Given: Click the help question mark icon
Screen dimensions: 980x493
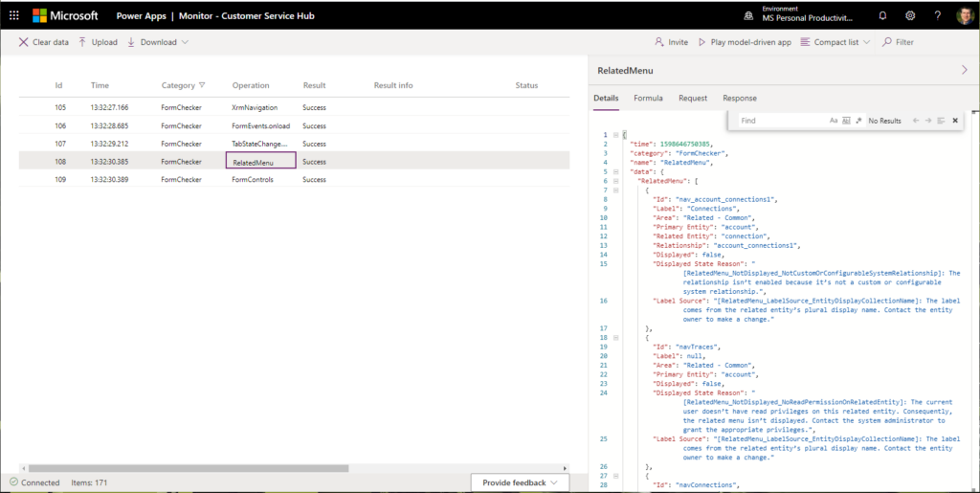Looking at the screenshot, I should (x=937, y=15).
